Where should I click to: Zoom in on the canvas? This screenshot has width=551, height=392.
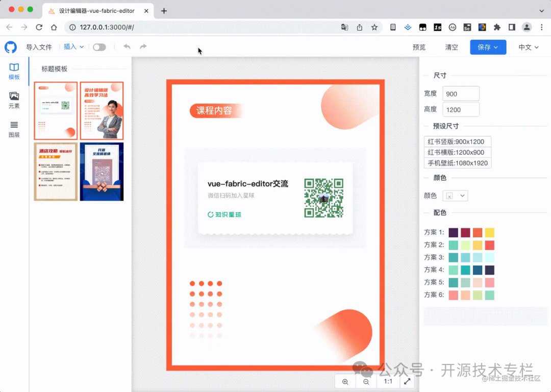pos(345,382)
